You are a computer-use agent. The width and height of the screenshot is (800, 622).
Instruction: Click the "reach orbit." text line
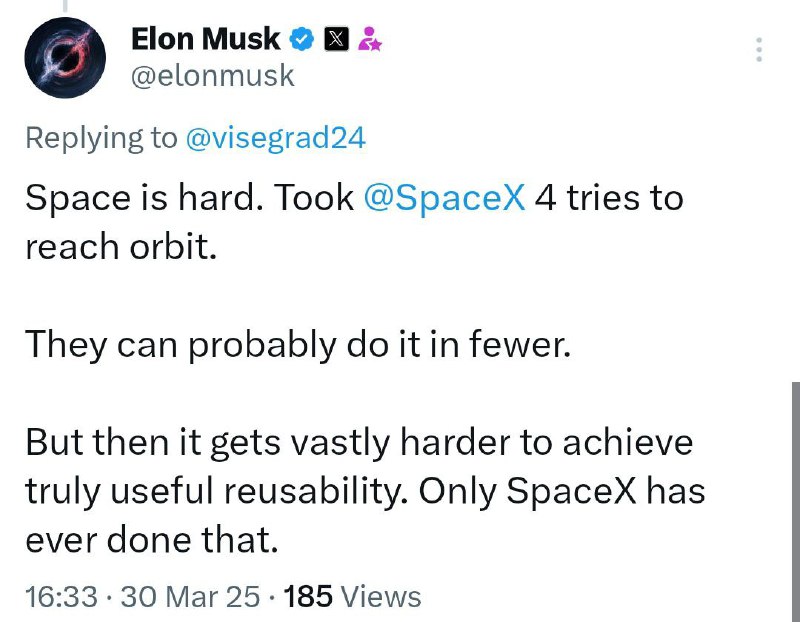[x=121, y=246]
